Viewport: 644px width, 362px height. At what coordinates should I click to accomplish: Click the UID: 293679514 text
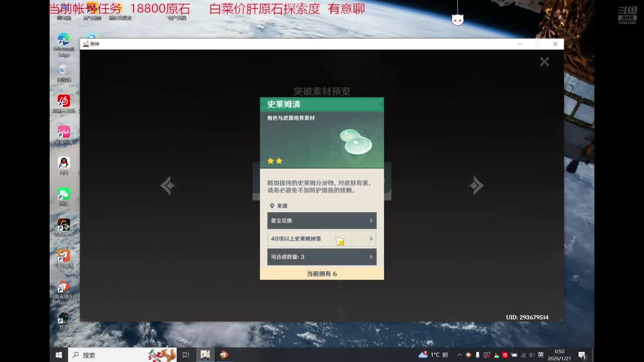click(x=527, y=317)
